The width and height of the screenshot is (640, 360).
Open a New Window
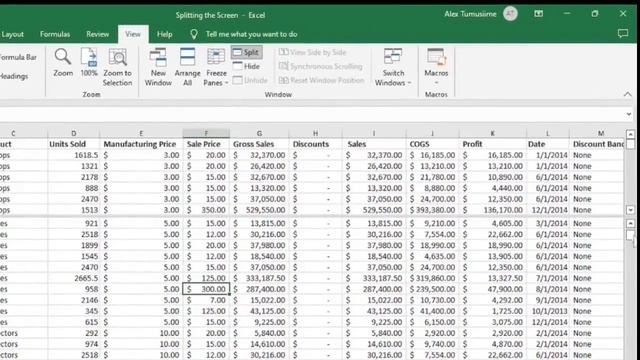(x=158, y=67)
